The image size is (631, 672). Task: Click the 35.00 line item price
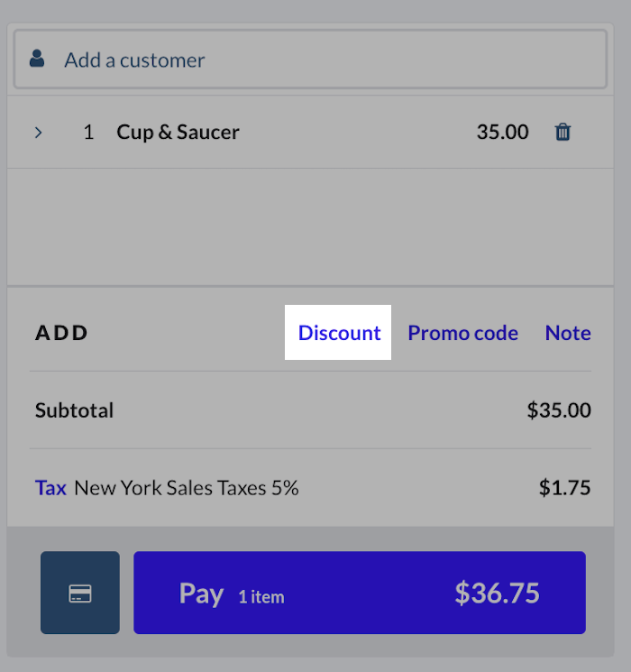click(x=502, y=133)
